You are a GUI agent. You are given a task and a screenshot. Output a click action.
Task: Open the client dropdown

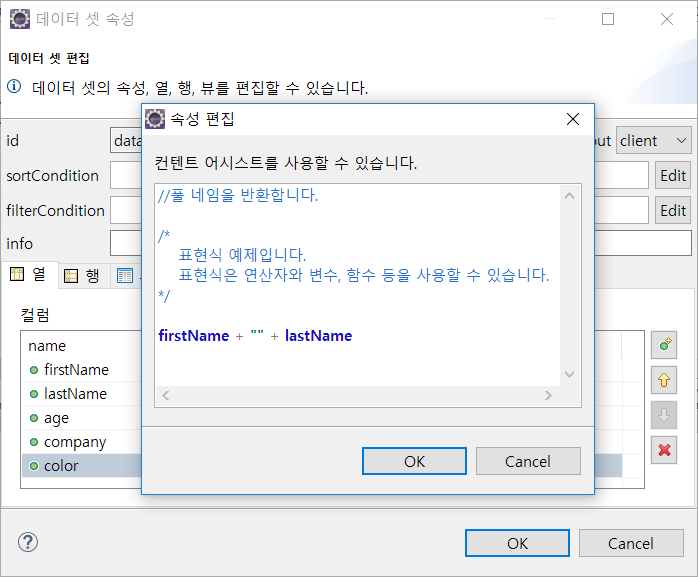pyautogui.click(x=654, y=141)
